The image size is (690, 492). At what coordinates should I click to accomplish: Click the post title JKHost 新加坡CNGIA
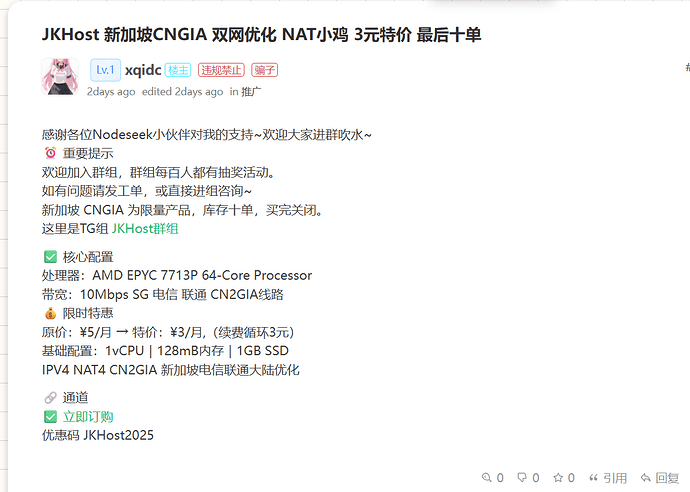[261, 34]
